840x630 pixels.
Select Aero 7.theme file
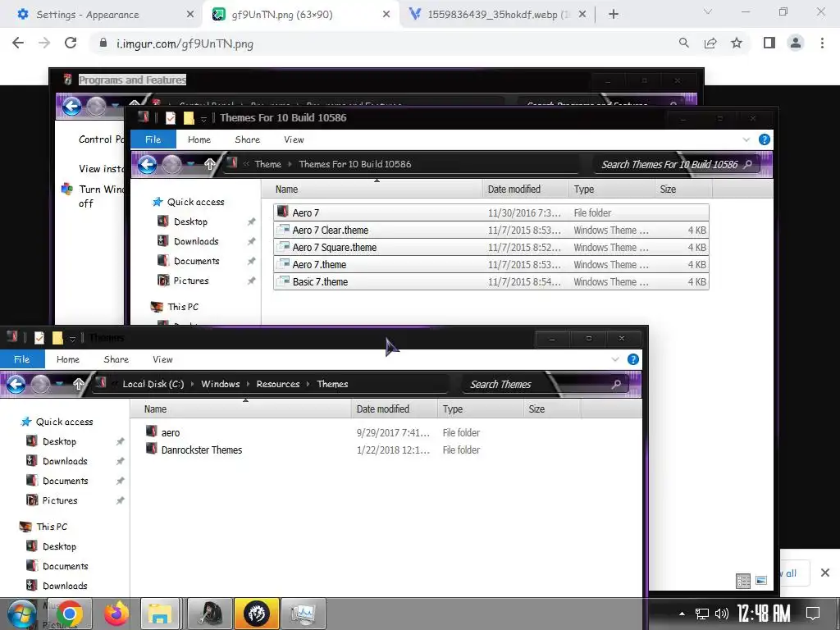pyautogui.click(x=491, y=264)
